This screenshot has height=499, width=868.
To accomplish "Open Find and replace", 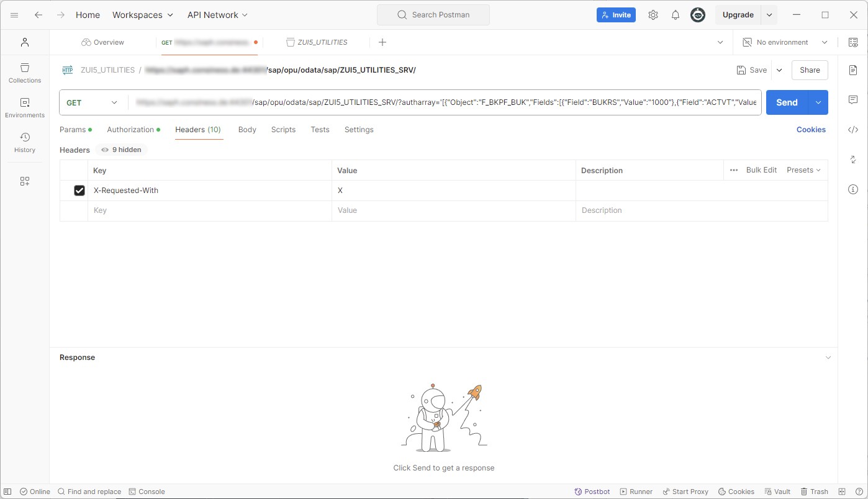I will [89, 492].
